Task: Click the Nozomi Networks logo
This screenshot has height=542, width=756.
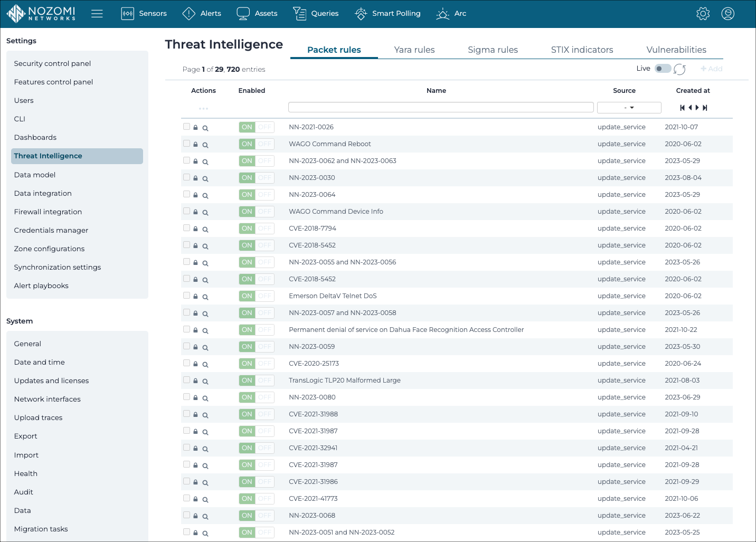Action: [41, 14]
